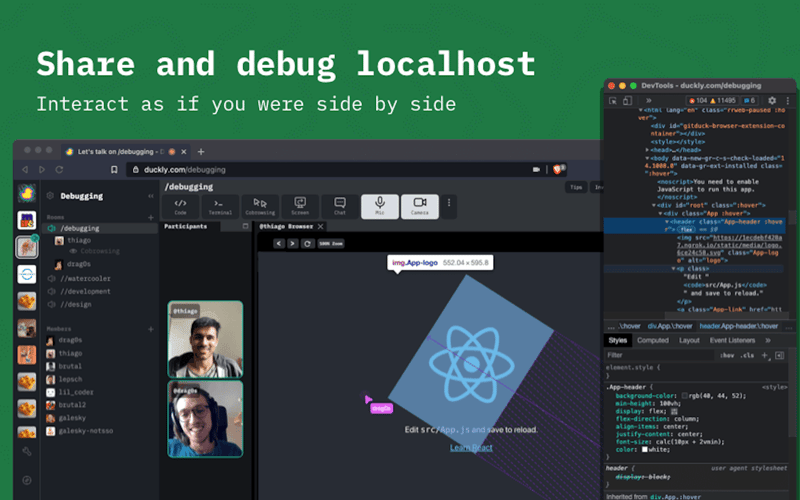The width and height of the screenshot is (800, 500).
Task: Open the Code tool in Duckly toolbar
Action: click(181, 207)
